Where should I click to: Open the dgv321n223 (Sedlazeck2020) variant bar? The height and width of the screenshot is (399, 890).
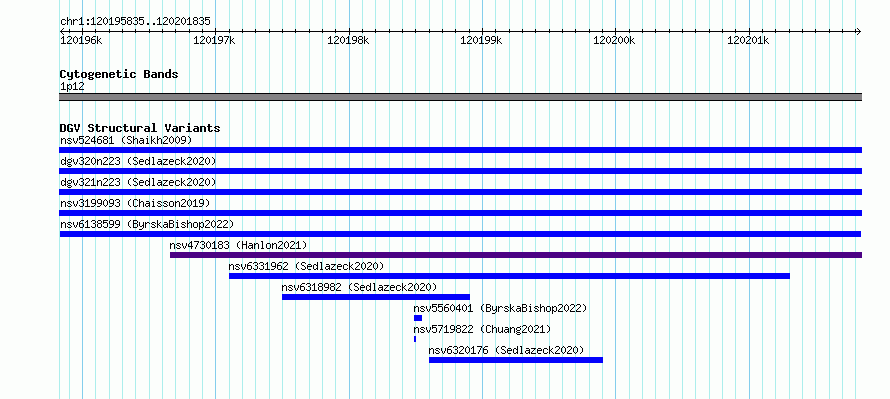click(x=460, y=192)
